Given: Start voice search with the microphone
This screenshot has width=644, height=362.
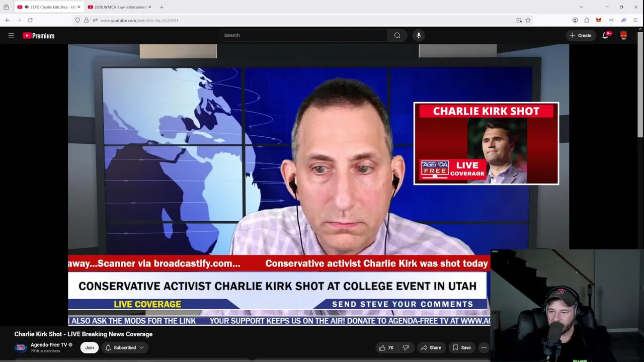Looking at the screenshot, I should click(x=418, y=35).
